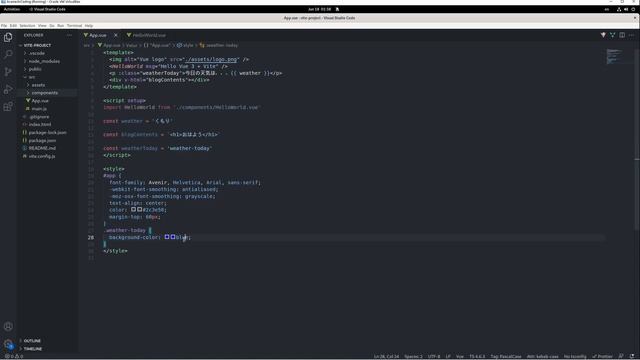
Task: Click errors and warnings count in status bar
Action: (x=14, y=356)
